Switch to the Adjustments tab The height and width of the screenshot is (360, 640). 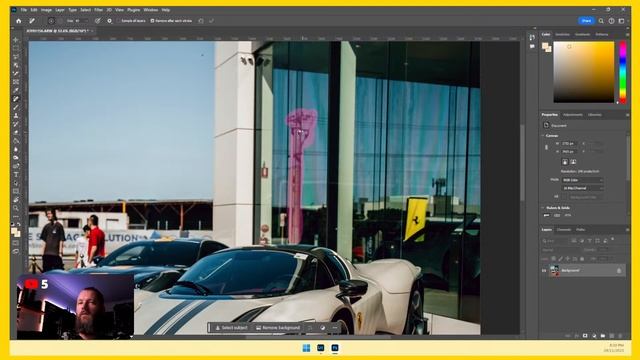tap(573, 115)
